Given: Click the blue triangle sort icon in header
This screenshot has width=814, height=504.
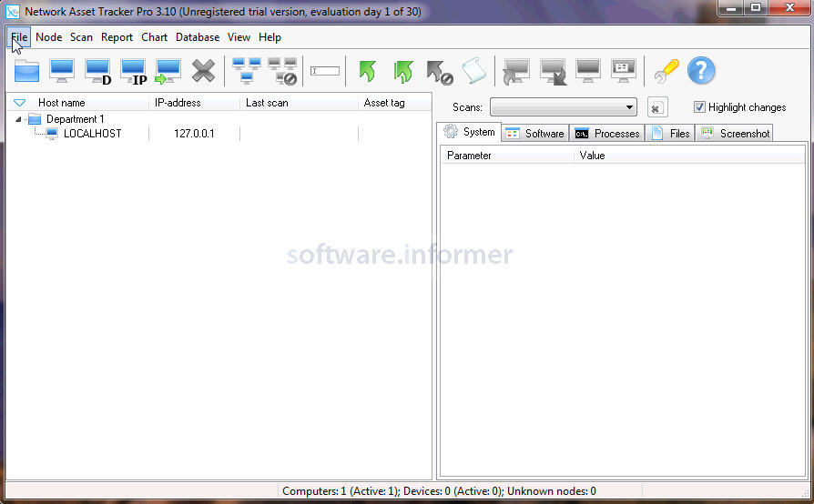Looking at the screenshot, I should pos(19,103).
